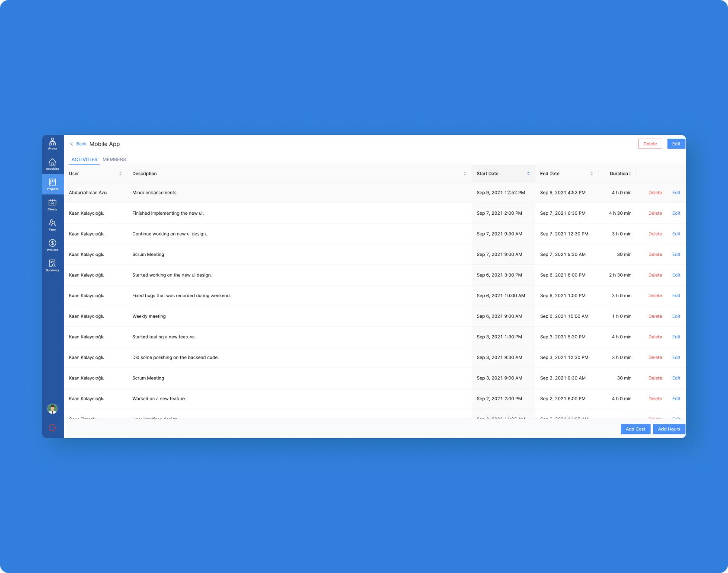The image size is (728, 573).
Task: Open the Team section icon
Action: pos(52,225)
